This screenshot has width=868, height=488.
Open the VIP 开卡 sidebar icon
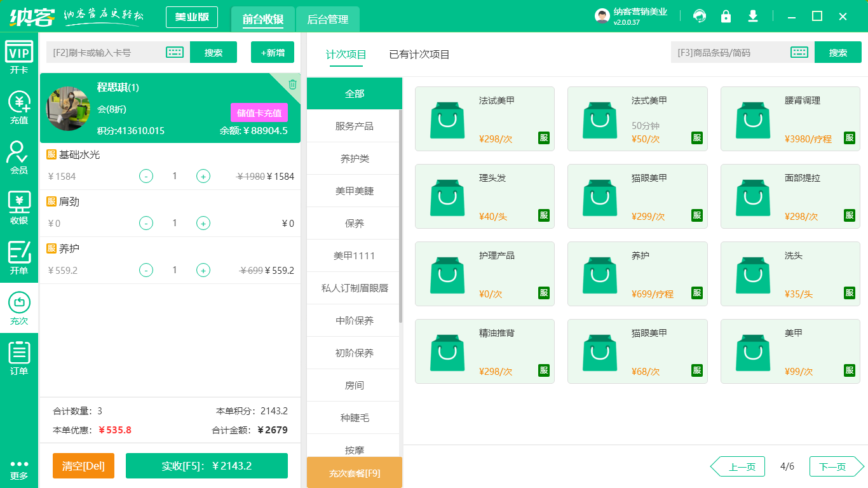[19, 57]
